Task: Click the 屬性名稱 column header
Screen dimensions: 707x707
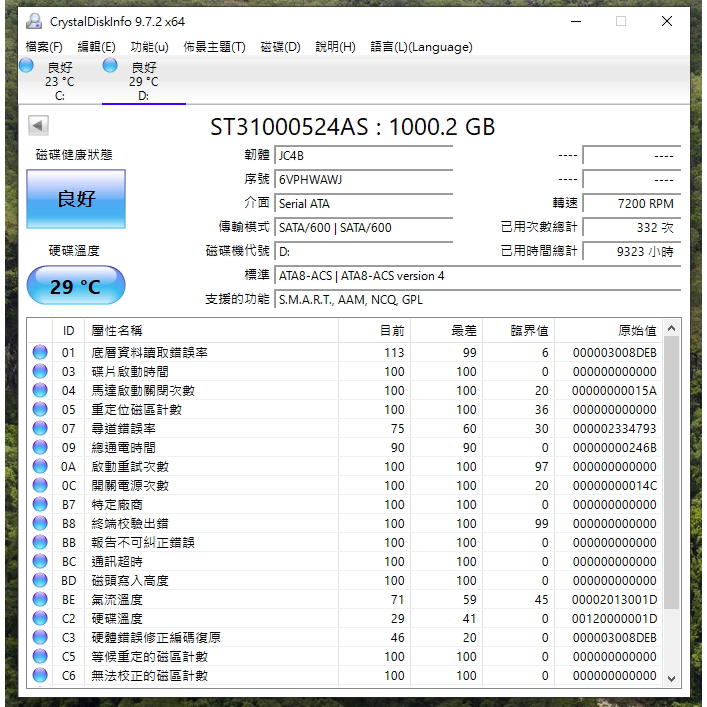Action: pos(211,331)
